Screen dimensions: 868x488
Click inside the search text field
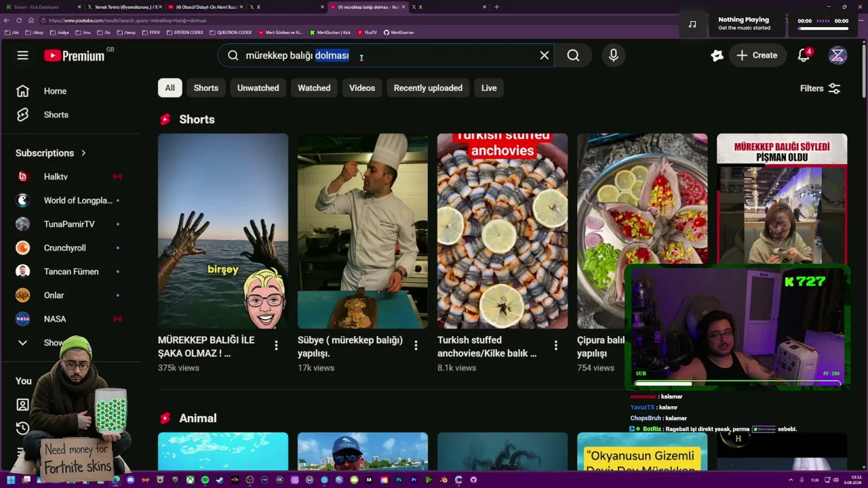click(387, 56)
